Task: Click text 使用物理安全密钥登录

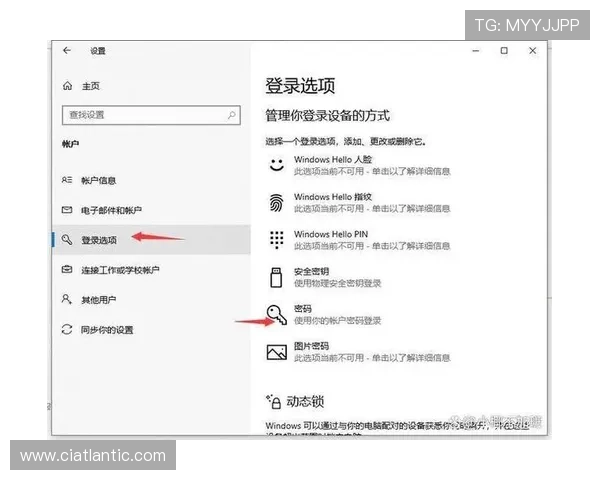Action: [338, 283]
